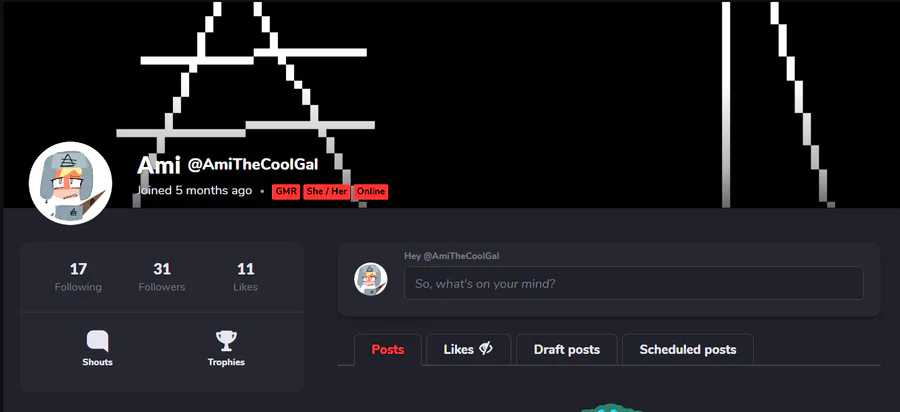Select the Likes tab
This screenshot has width=900, height=412.
click(468, 349)
